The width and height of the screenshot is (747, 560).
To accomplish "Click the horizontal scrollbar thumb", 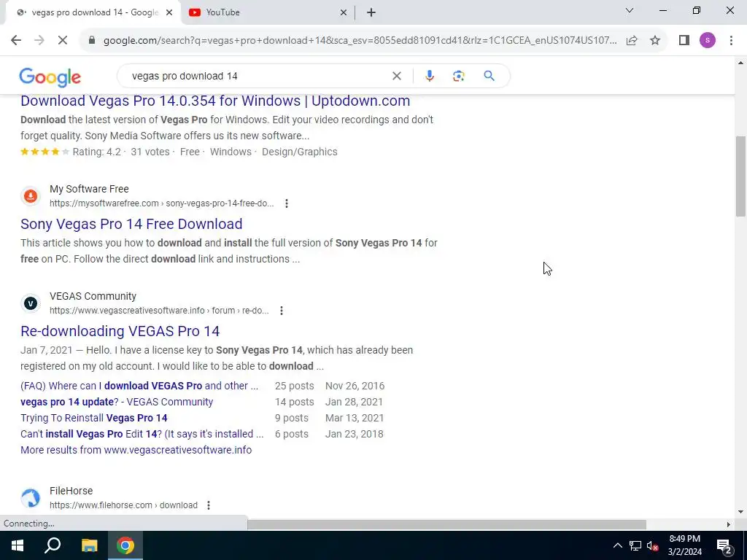I will tap(446, 524).
